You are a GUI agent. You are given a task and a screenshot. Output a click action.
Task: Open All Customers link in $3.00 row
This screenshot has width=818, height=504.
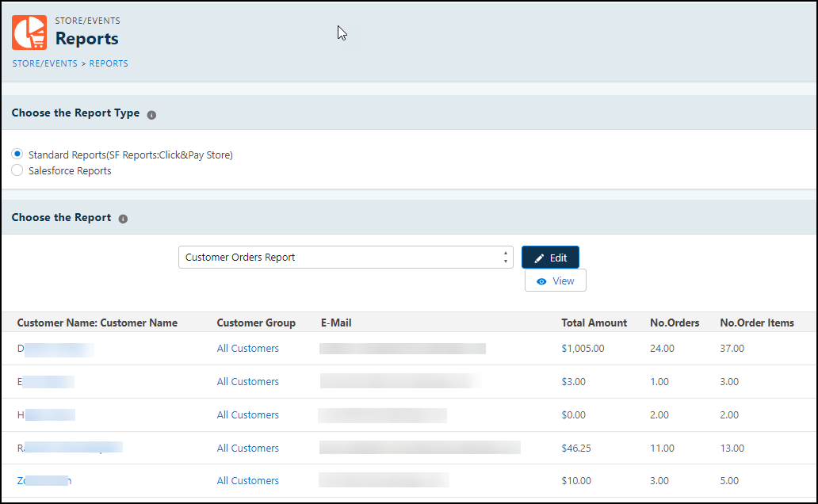248,382
